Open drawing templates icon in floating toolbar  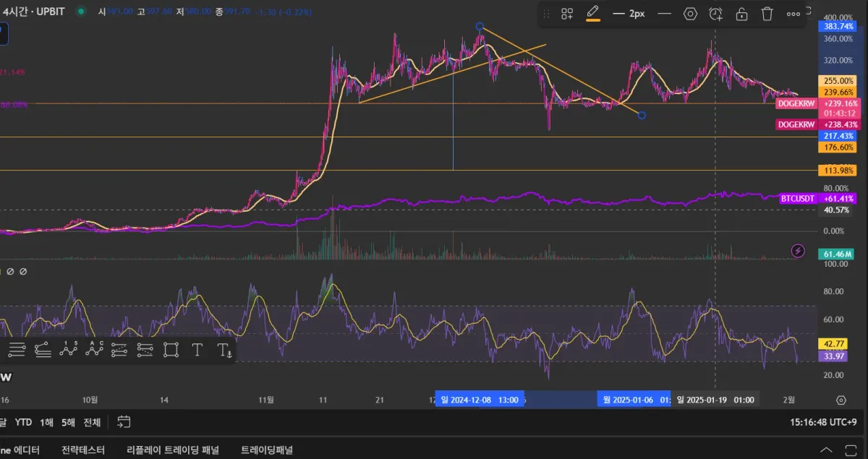point(567,14)
